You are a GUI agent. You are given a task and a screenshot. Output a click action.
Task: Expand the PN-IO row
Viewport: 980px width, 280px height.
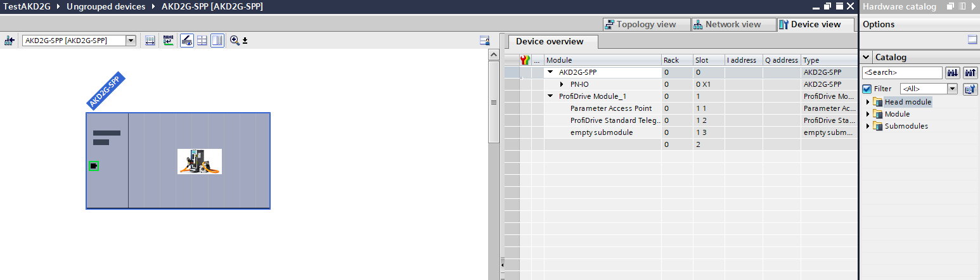(x=562, y=84)
